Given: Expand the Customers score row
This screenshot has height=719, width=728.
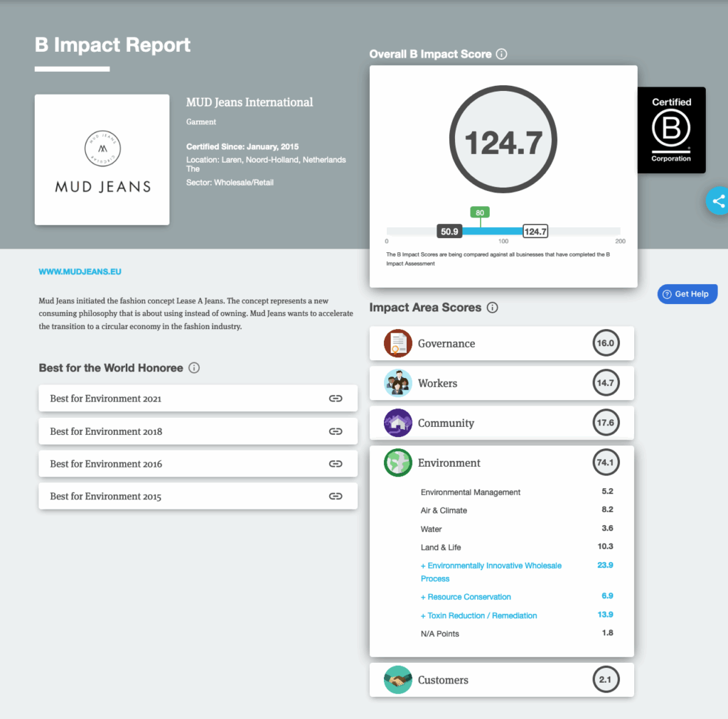Looking at the screenshot, I should pos(502,680).
